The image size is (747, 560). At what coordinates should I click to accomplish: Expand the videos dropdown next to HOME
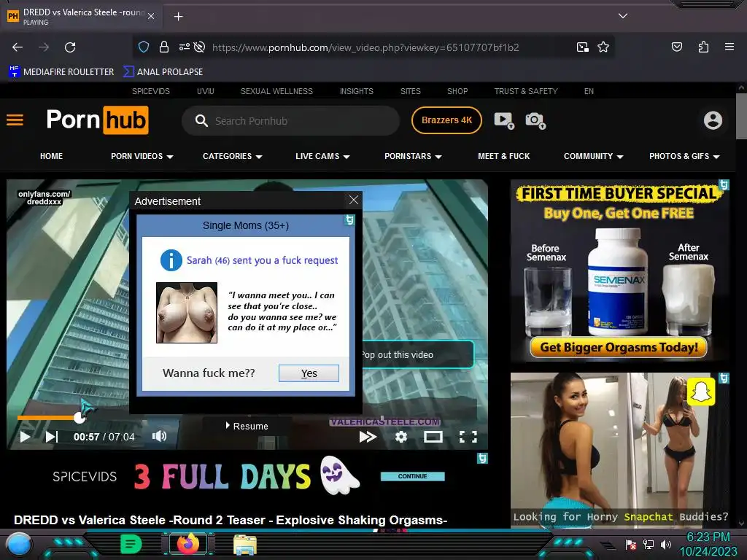click(142, 156)
